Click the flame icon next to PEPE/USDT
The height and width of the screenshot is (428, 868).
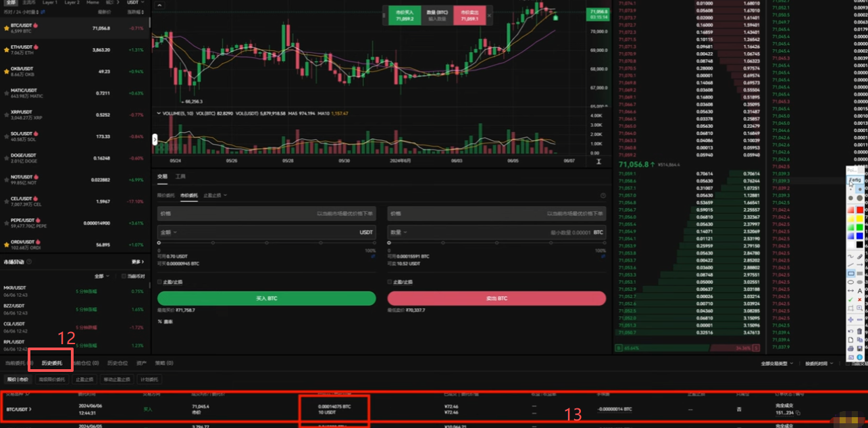click(x=36, y=220)
